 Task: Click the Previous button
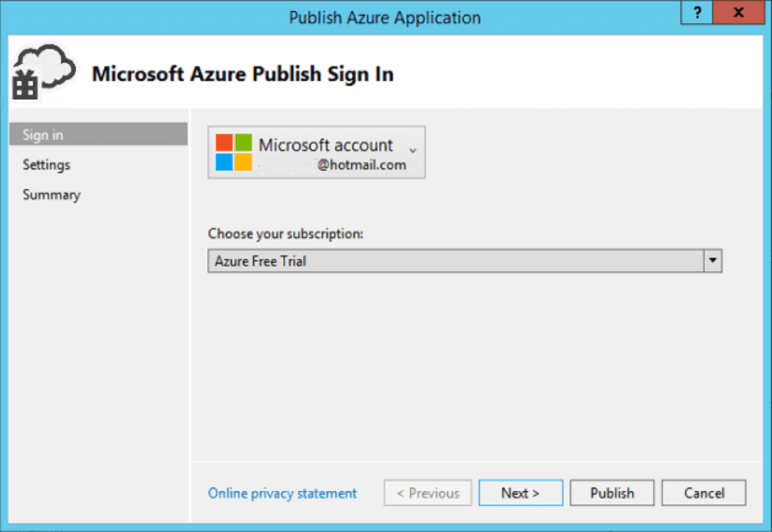click(x=428, y=493)
